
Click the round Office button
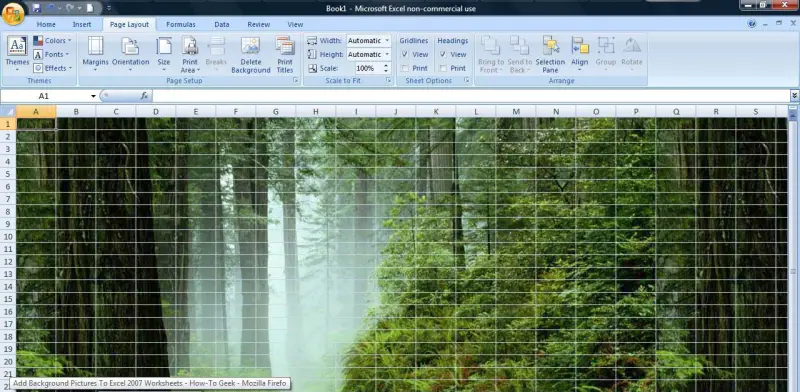(13, 14)
